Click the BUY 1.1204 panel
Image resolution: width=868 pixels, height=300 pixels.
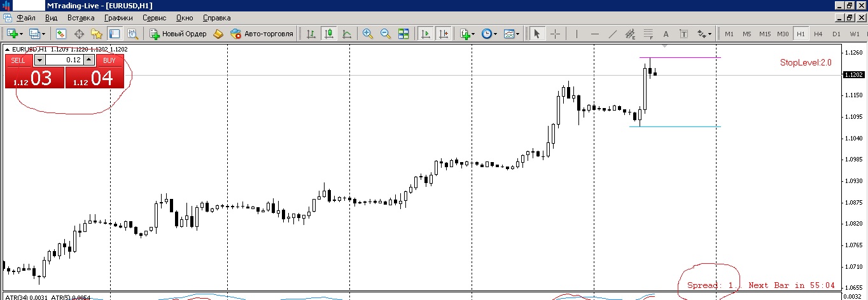tap(95, 78)
